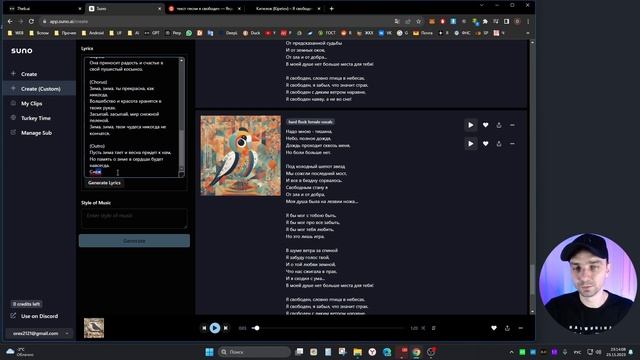640x360 pixels.
Task: Share the current track from the player bar
Action: pyautogui.click(x=507, y=328)
